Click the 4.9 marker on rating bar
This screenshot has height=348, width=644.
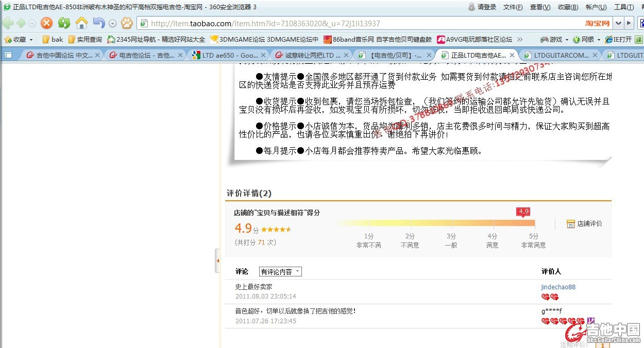[x=524, y=212]
